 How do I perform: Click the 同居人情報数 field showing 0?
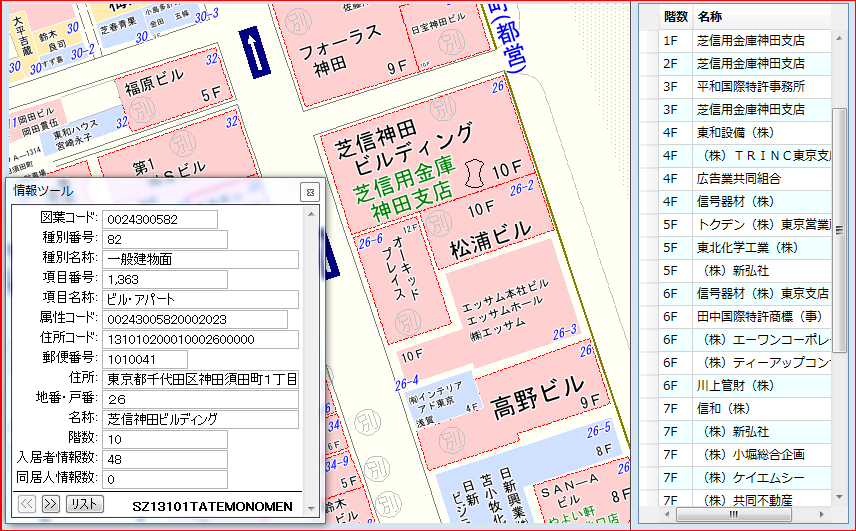[164, 479]
